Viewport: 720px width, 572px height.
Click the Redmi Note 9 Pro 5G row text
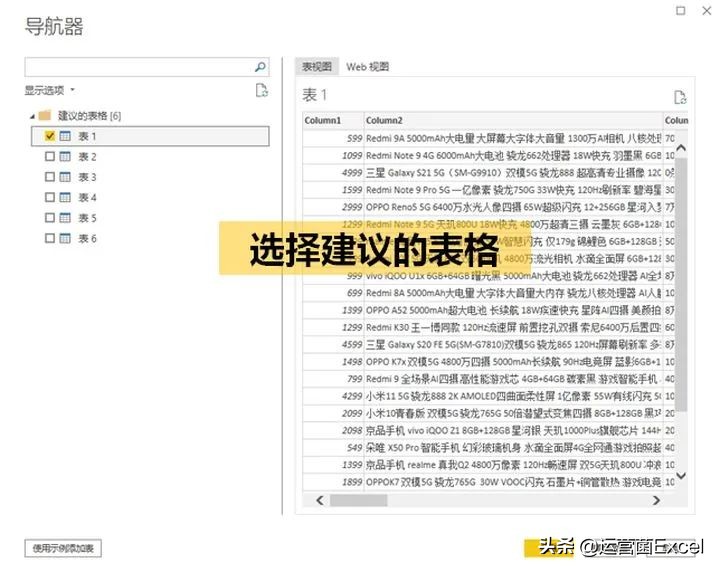click(513, 190)
